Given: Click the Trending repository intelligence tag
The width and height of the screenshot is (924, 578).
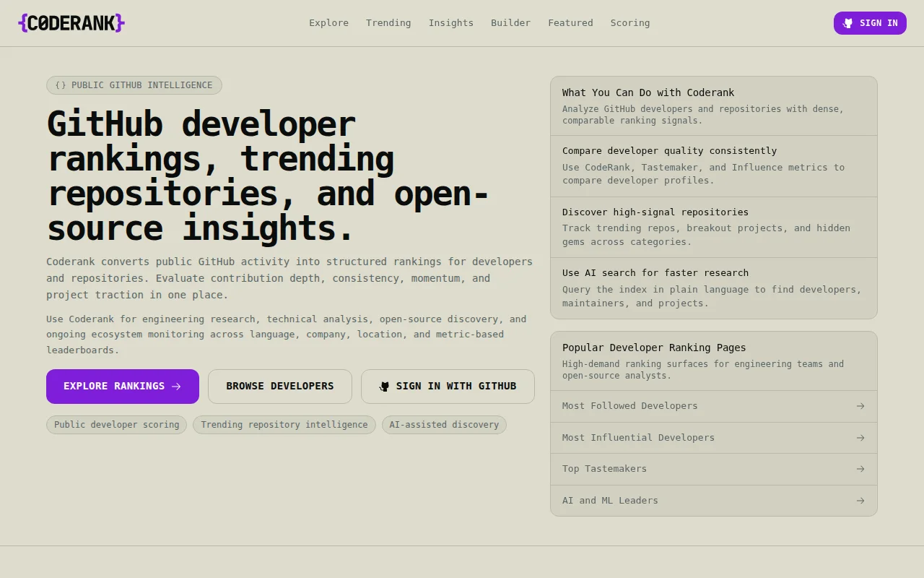Looking at the screenshot, I should pyautogui.click(x=284, y=425).
